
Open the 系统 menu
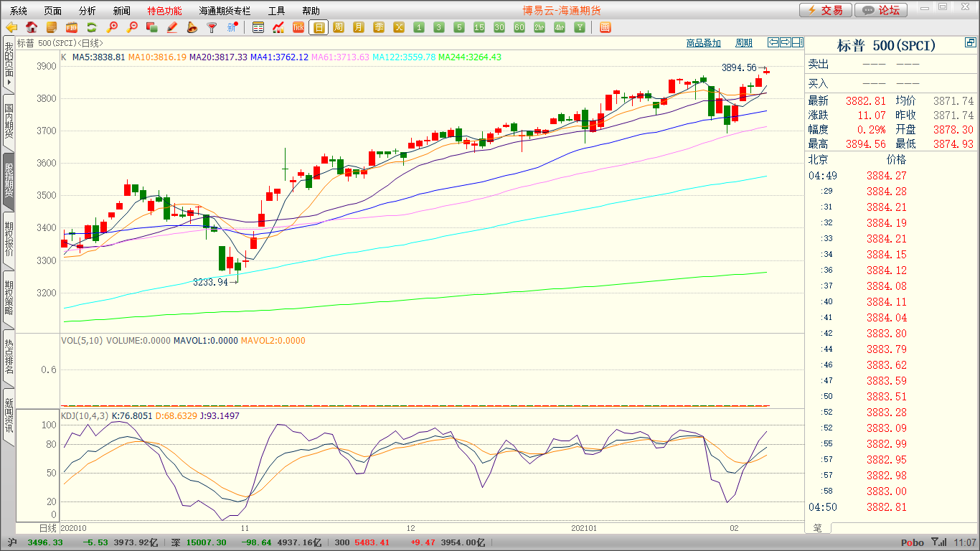click(19, 11)
